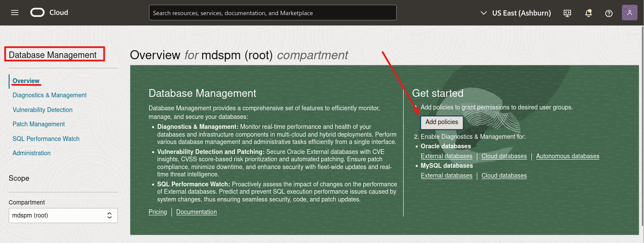Open the Cloud Shell developer tools icon
This screenshot has width=644, height=243.
[x=567, y=13]
